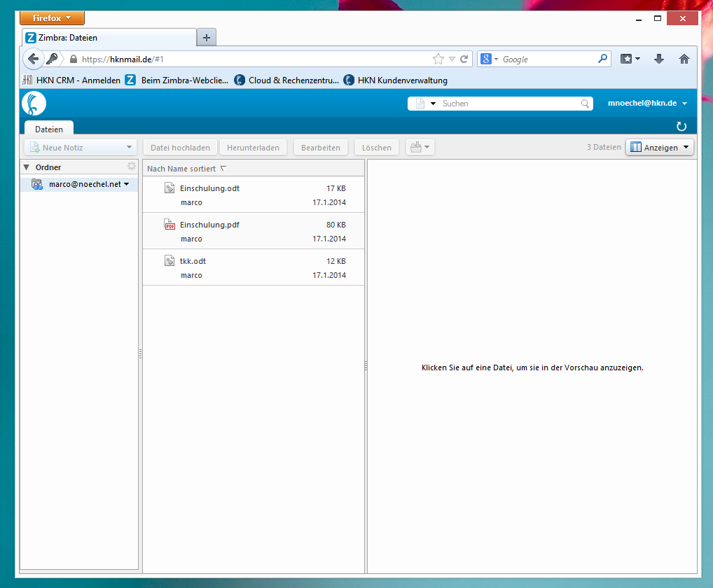
Task: Reload page via address bar reload icon
Action: click(x=464, y=59)
